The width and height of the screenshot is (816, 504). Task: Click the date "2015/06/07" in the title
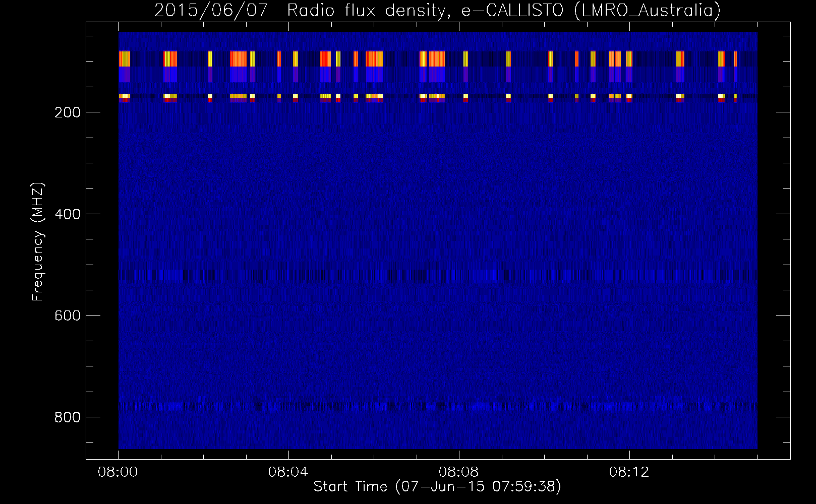tap(211, 10)
